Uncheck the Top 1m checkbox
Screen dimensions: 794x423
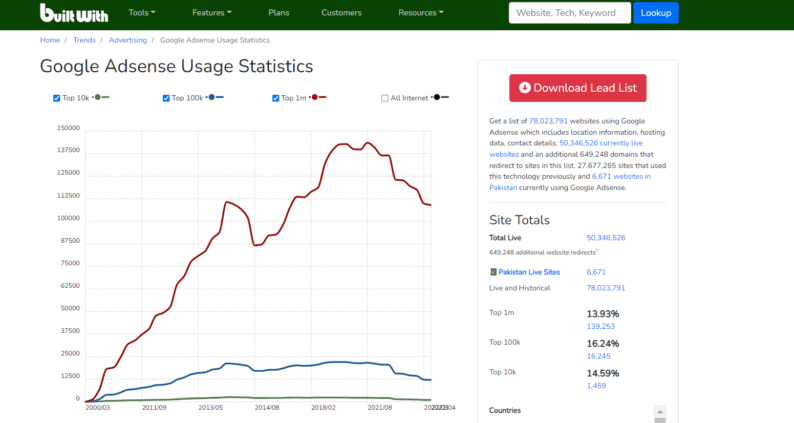(275, 98)
